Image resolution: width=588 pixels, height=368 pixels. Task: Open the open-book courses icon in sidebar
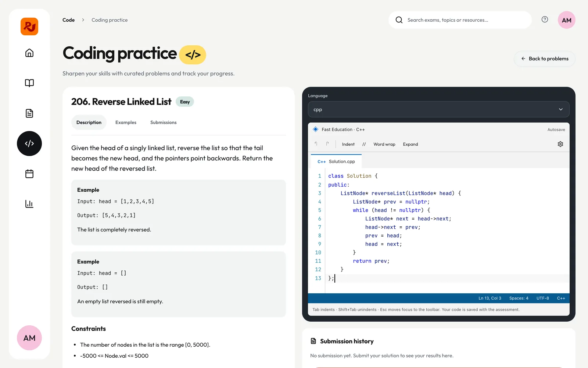coord(29,83)
